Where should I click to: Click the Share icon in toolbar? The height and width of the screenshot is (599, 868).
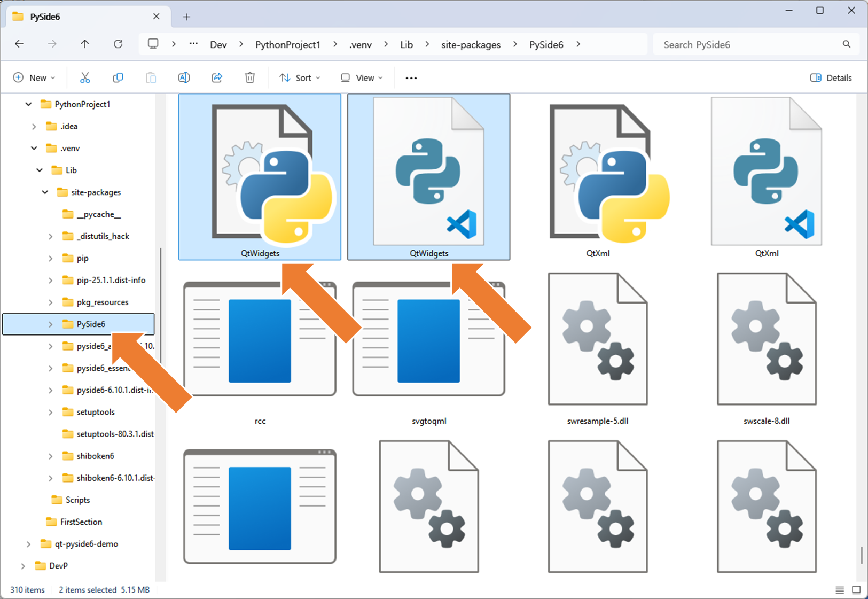217,78
